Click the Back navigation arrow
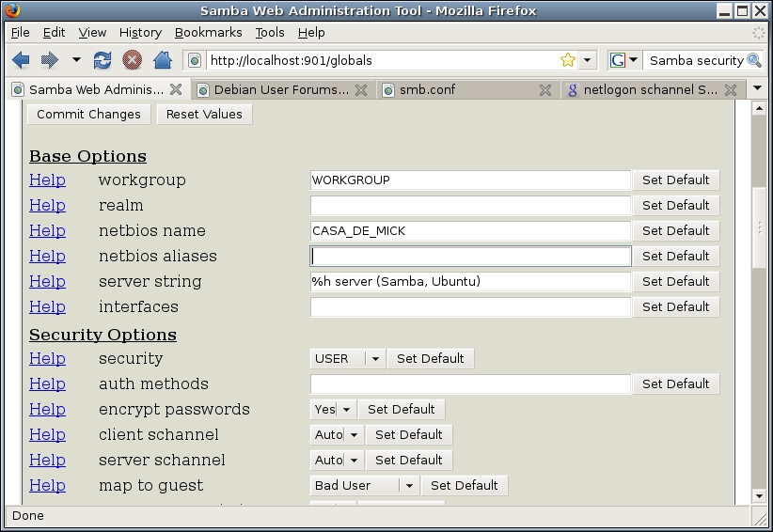The width and height of the screenshot is (773, 532). point(21,60)
